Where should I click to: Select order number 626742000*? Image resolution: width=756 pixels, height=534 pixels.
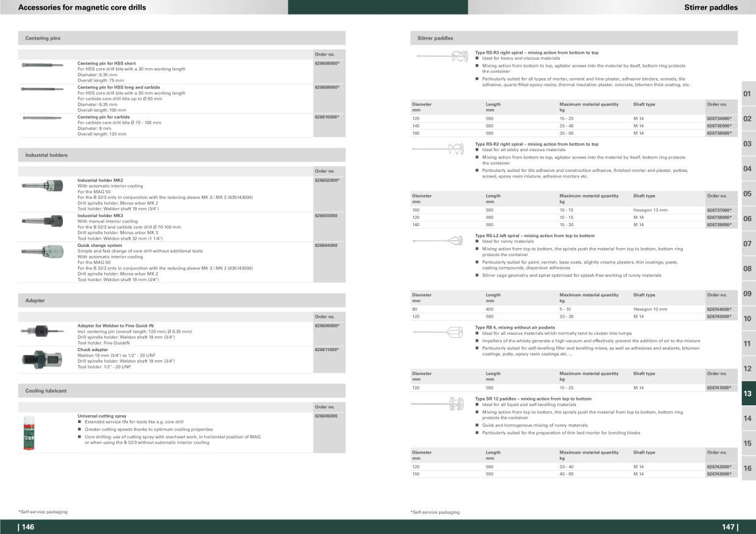click(x=719, y=466)
